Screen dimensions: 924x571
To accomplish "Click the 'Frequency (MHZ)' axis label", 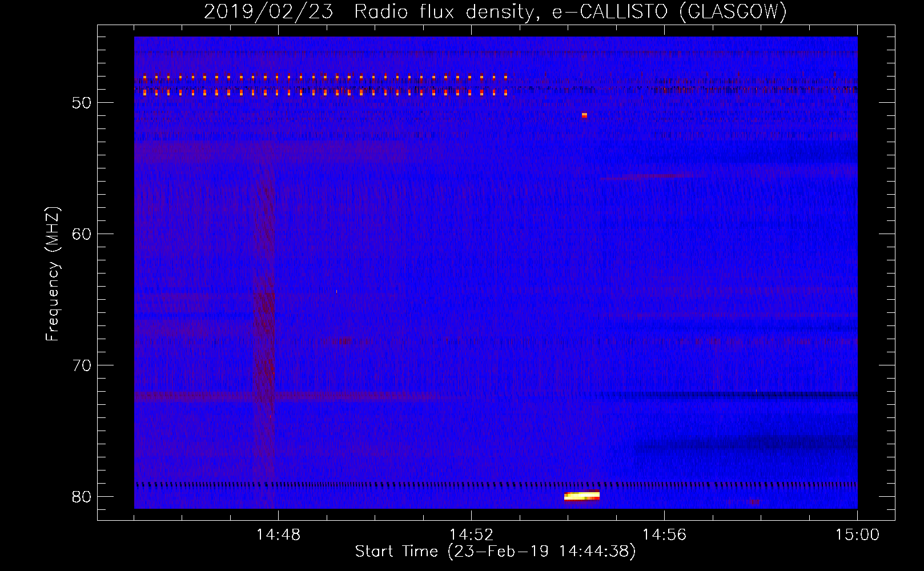I will [x=53, y=274].
